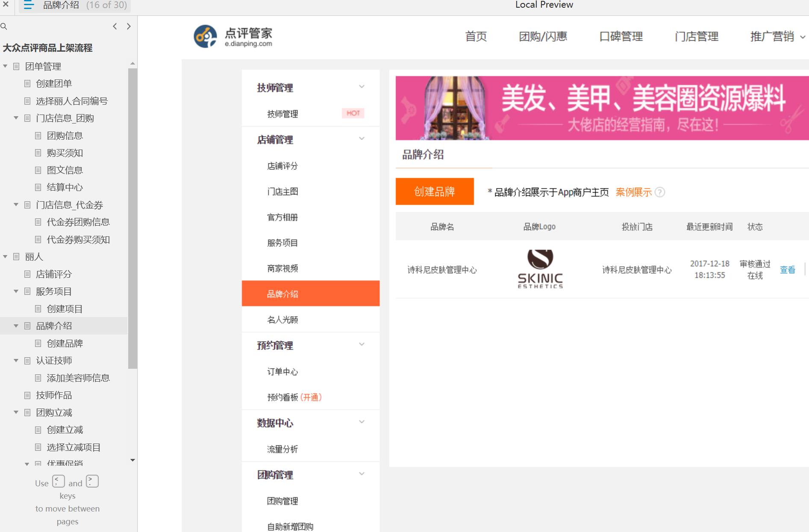Collapse the 团单管理 tree node
The width and height of the screenshot is (809, 532).
(x=5, y=66)
